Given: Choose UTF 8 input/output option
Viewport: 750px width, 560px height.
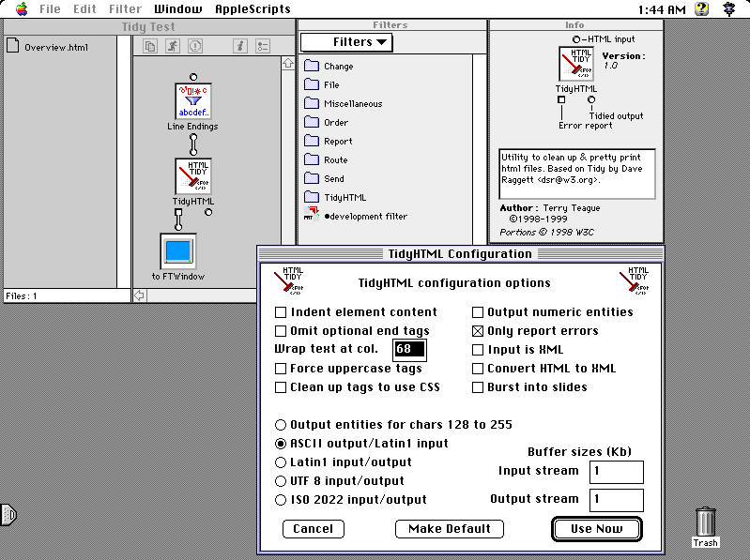Looking at the screenshot, I should coord(281,481).
